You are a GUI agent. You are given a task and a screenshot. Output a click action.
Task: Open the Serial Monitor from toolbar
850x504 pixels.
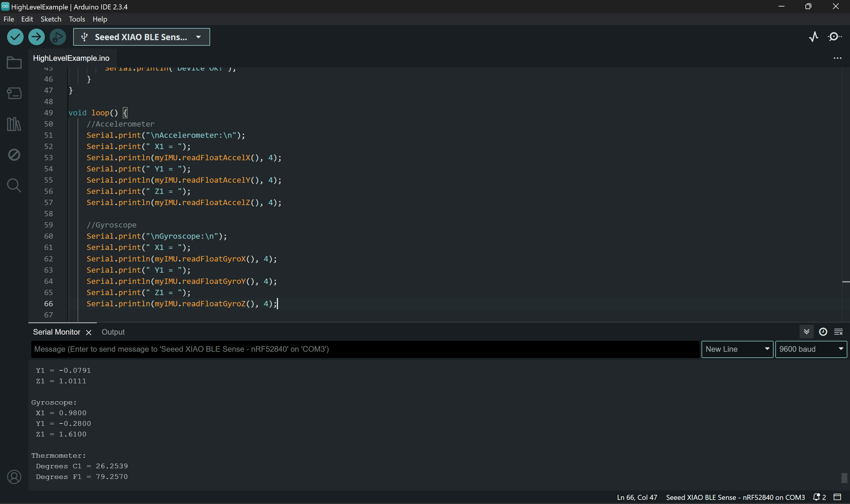(x=834, y=37)
